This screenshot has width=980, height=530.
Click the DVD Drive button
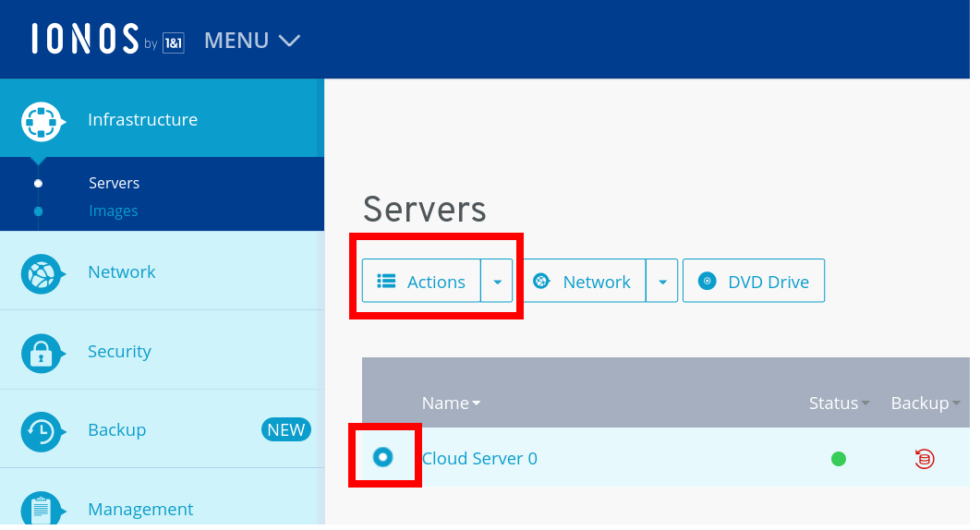click(x=754, y=282)
